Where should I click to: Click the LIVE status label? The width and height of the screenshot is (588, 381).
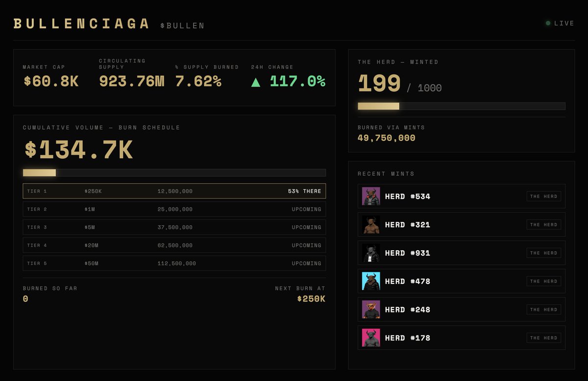click(x=564, y=23)
